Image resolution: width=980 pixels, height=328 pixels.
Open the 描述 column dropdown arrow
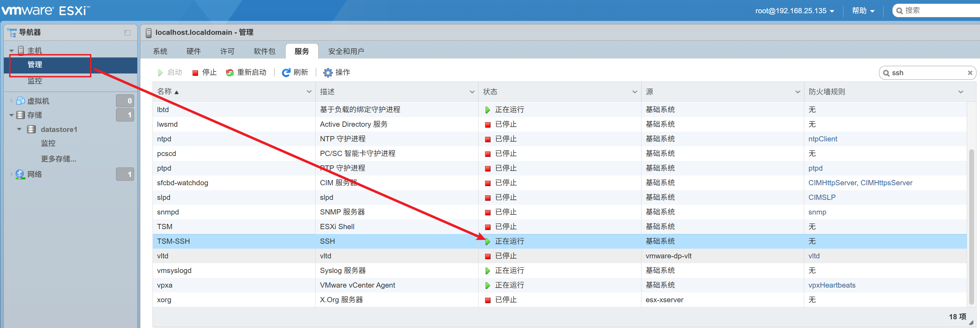point(472,92)
